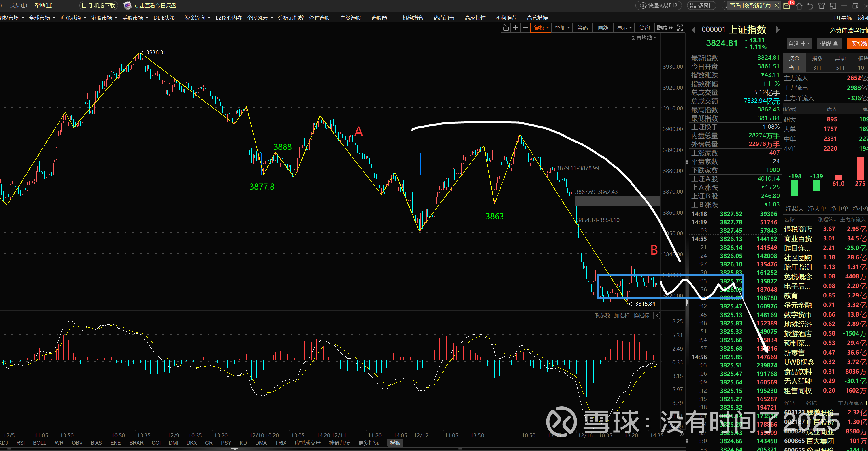Open 设置均线 dropdown
Viewport: 868px width, 451px height.
pyautogui.click(x=643, y=38)
